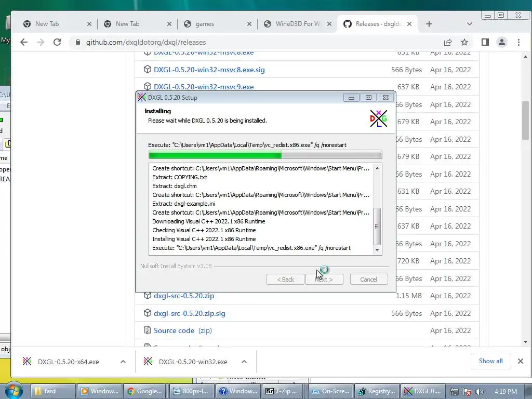This screenshot has width=532, height=399.
Task: Switch to Registry Editor taskbar item
Action: point(377,391)
